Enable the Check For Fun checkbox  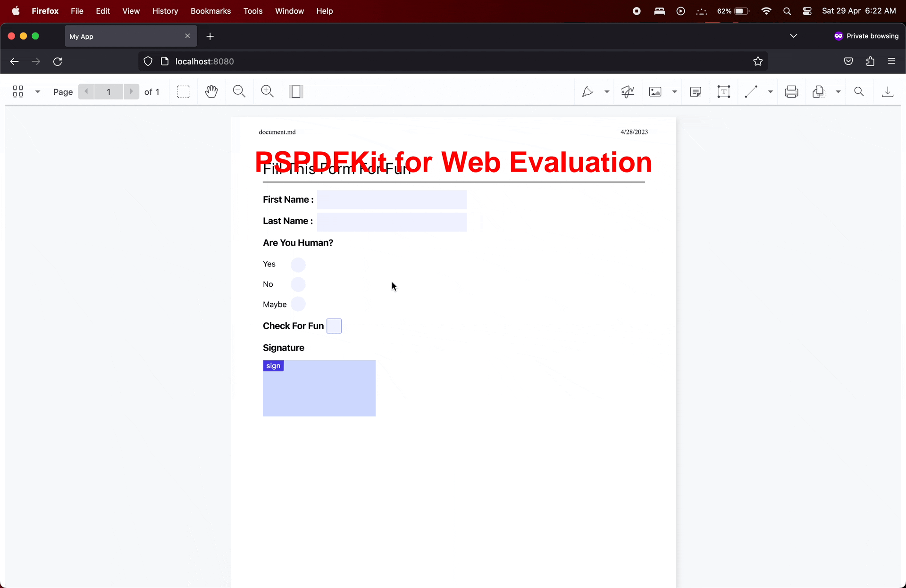334,325
